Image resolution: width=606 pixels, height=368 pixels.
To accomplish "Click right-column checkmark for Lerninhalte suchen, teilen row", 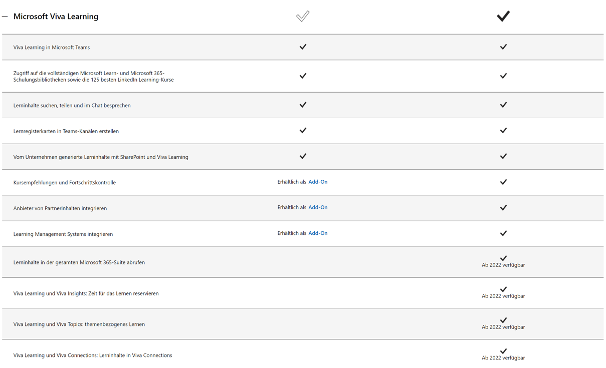I will pos(503,105).
